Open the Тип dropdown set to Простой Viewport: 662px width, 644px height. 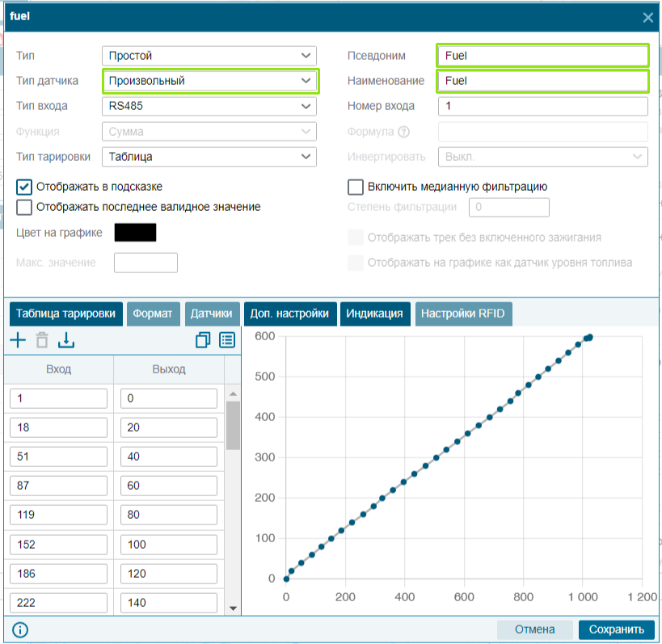pyautogui.click(x=209, y=56)
